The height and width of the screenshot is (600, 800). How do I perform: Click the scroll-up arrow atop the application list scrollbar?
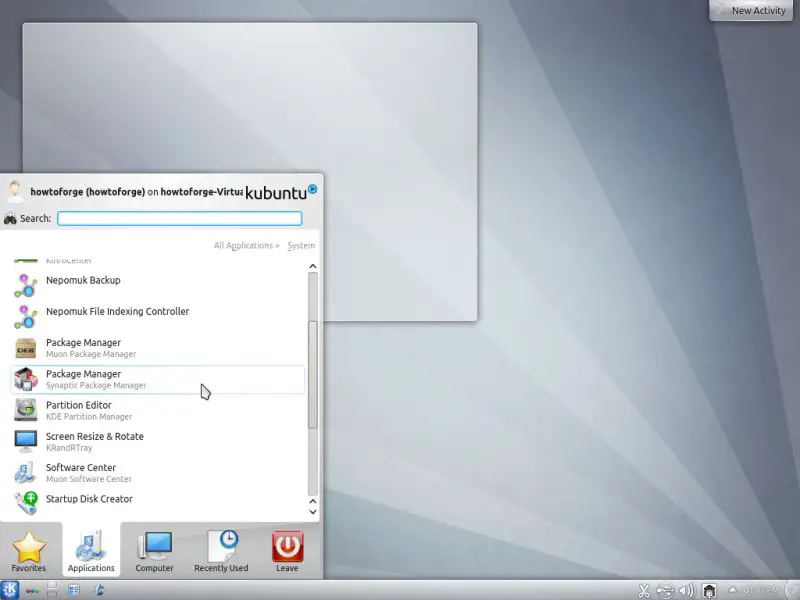click(x=313, y=266)
